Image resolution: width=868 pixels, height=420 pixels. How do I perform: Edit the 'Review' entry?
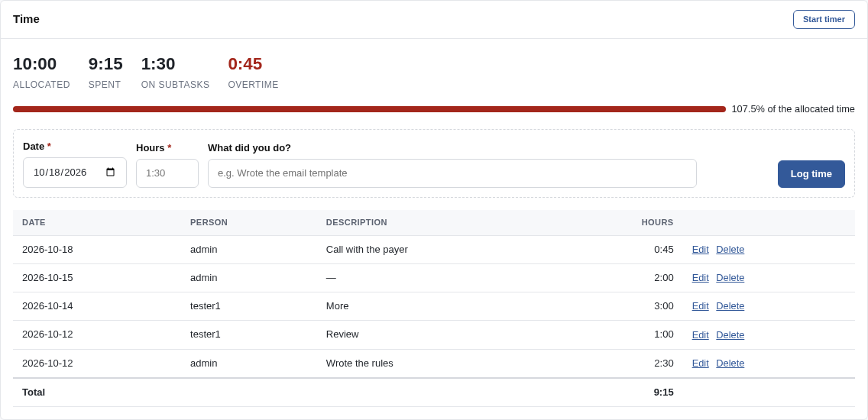click(700, 334)
